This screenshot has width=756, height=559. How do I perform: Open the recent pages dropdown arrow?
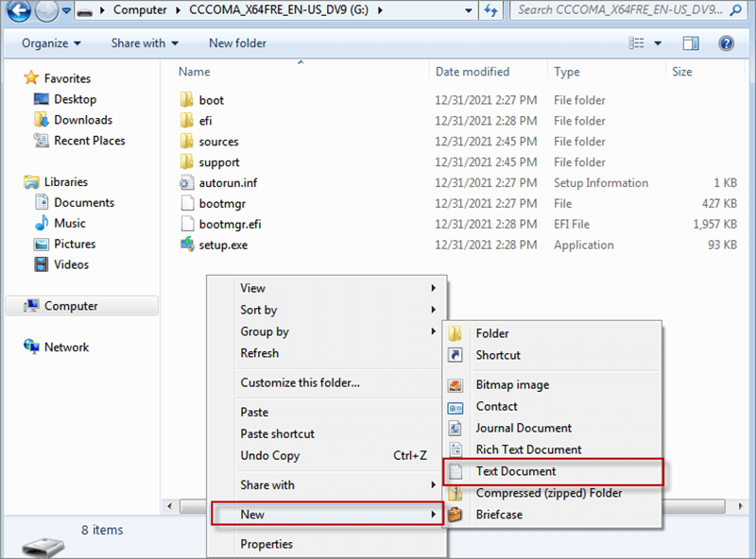(66, 10)
